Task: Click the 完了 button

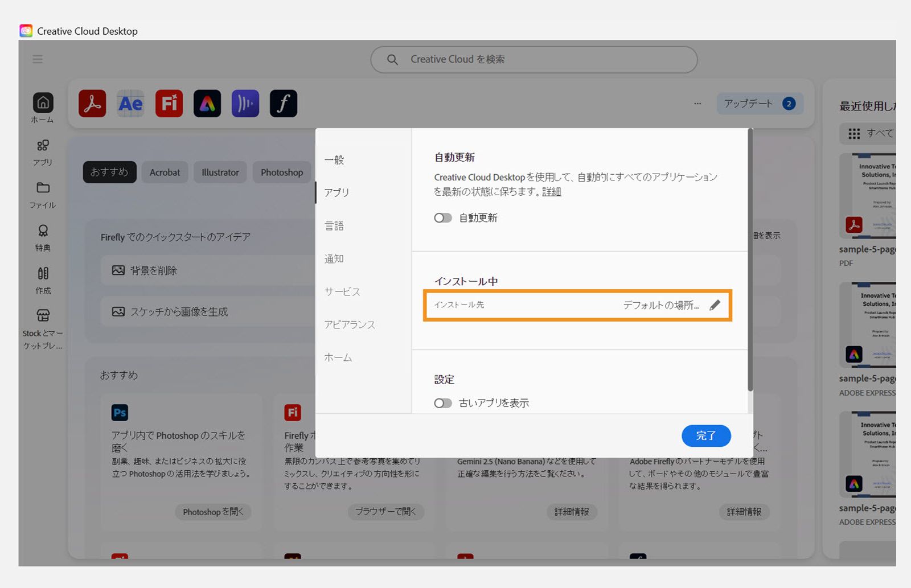Action: (x=706, y=435)
